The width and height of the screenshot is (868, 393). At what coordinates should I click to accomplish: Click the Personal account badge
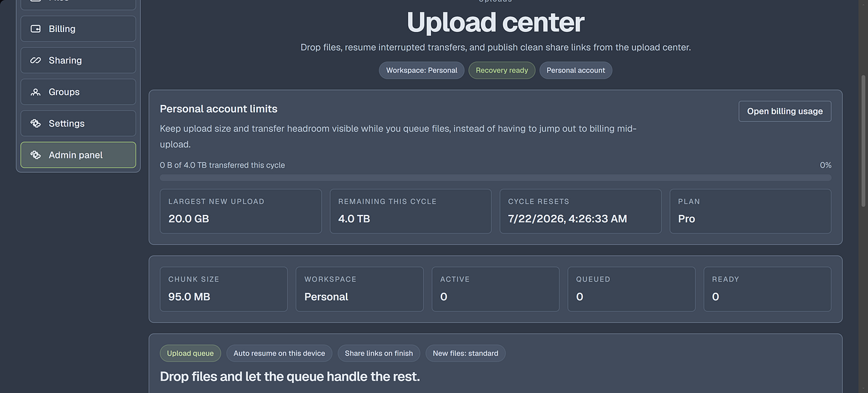pos(576,70)
